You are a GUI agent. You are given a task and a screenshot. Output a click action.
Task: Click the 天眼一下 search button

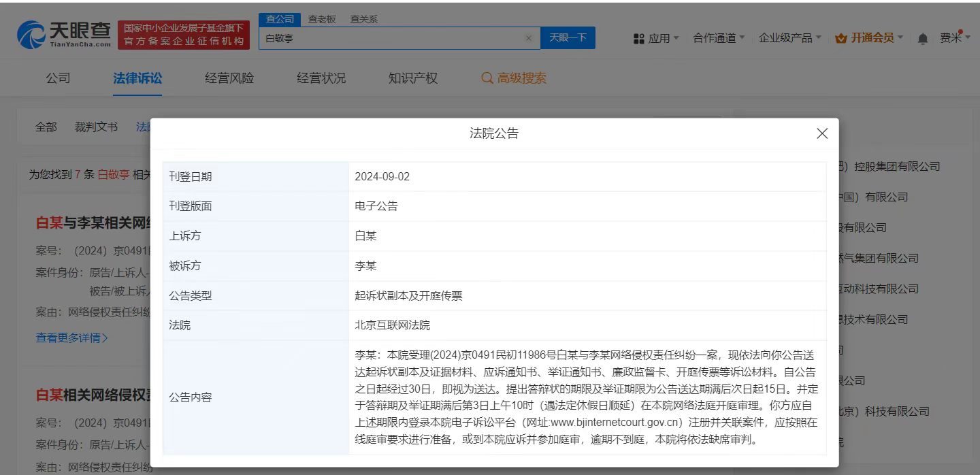point(568,38)
